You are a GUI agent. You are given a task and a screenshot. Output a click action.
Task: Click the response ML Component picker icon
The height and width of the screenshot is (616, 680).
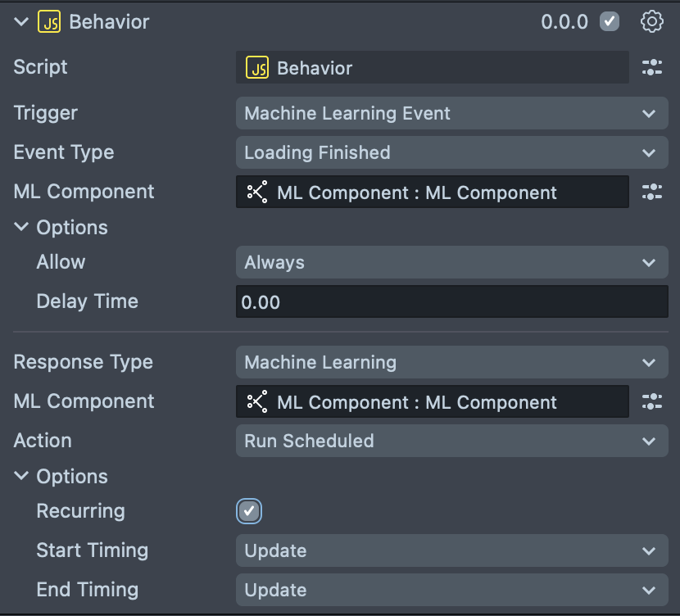(x=652, y=402)
